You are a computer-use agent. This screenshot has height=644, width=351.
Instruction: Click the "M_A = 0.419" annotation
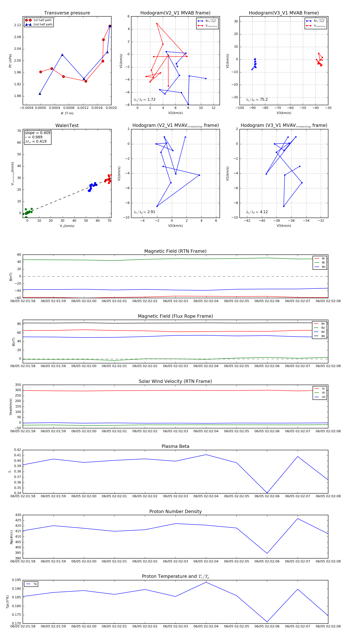pyautogui.click(x=36, y=141)
